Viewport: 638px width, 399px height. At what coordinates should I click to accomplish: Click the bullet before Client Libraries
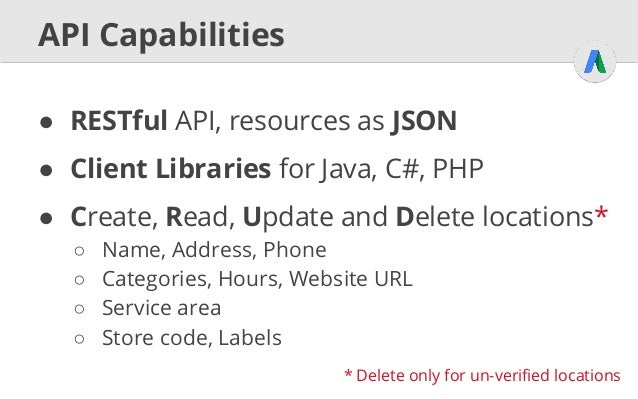coord(46,170)
